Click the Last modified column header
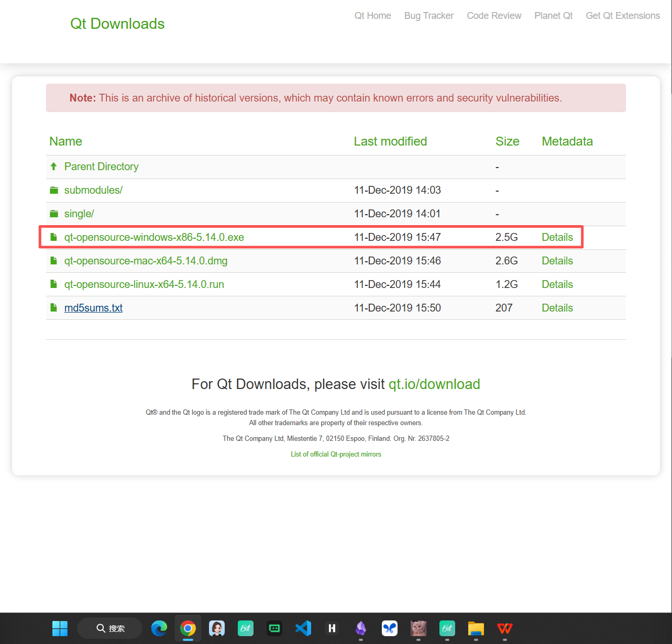The height and width of the screenshot is (644, 672). (x=390, y=141)
